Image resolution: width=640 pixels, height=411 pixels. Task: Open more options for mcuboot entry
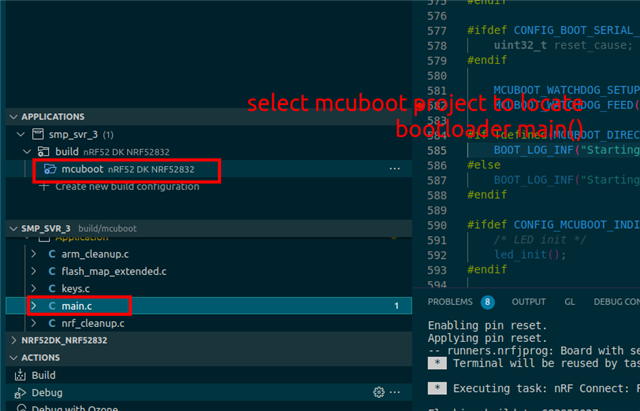(395, 170)
